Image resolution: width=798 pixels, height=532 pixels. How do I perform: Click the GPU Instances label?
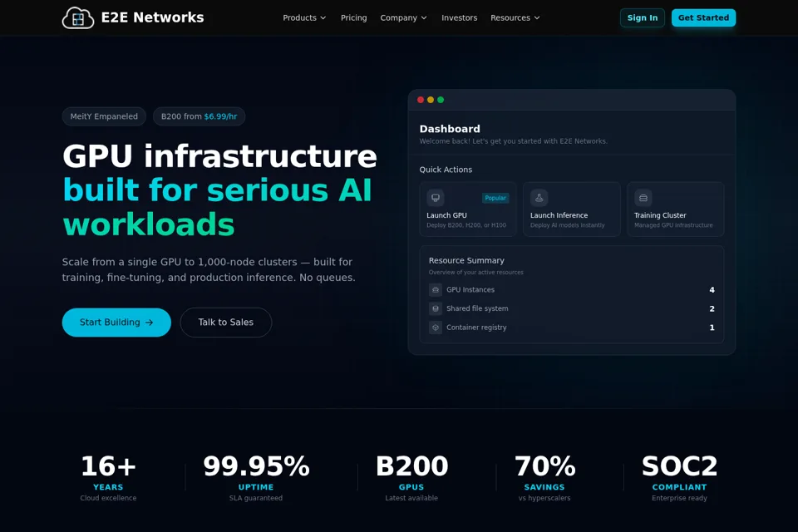click(x=470, y=289)
